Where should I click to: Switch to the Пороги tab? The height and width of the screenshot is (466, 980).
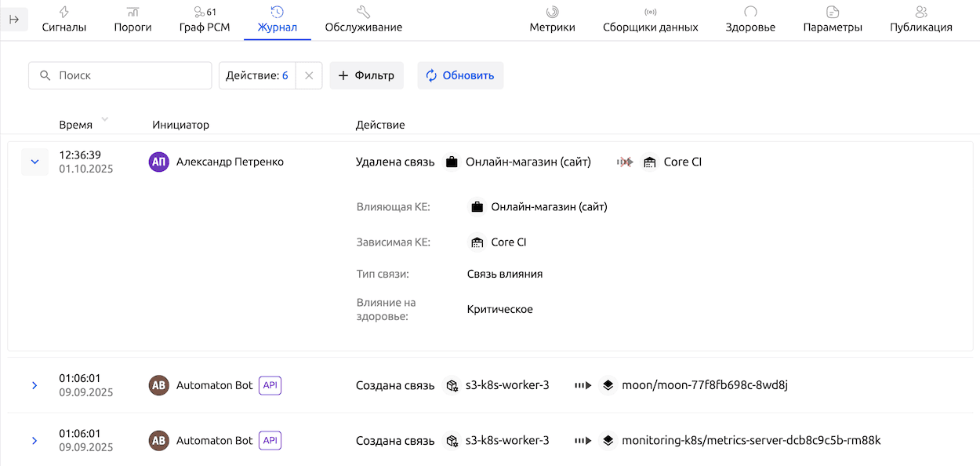click(132, 20)
